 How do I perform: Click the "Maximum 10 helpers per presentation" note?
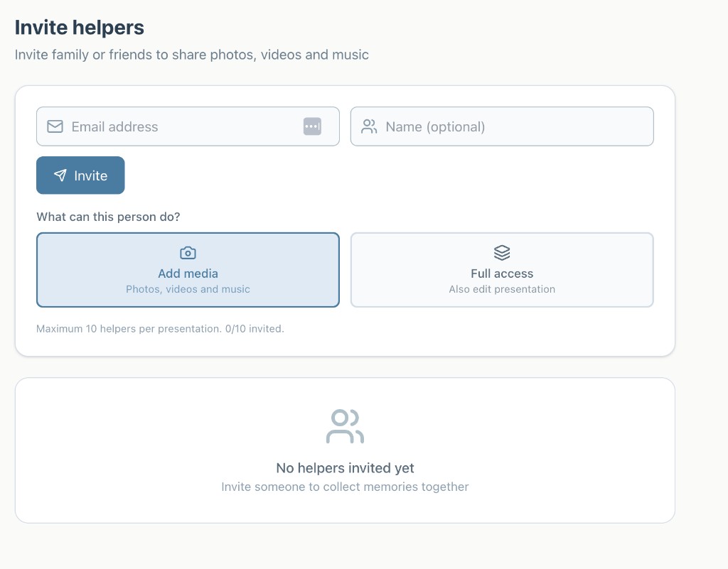(160, 329)
